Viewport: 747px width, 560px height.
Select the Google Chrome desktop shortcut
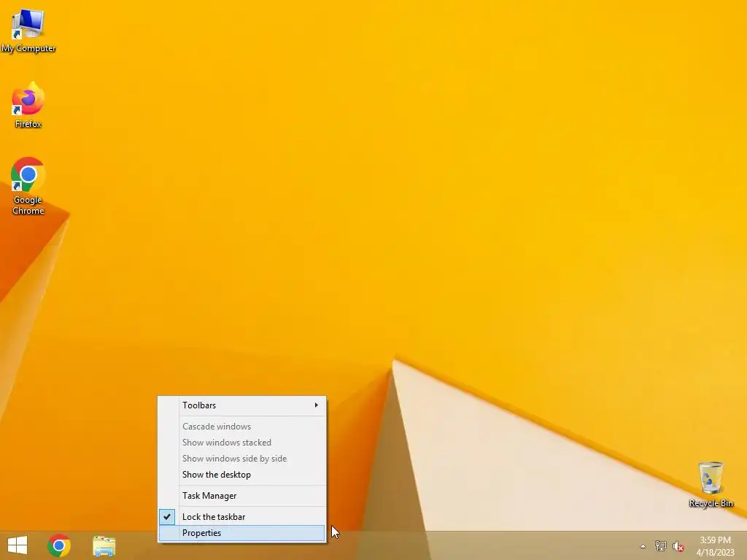pyautogui.click(x=28, y=186)
